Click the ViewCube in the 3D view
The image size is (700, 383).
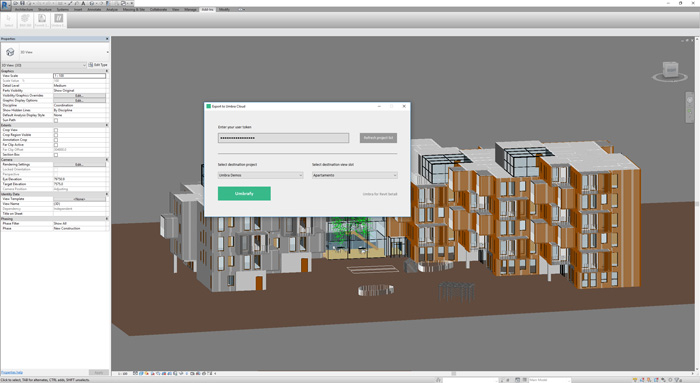670,70
